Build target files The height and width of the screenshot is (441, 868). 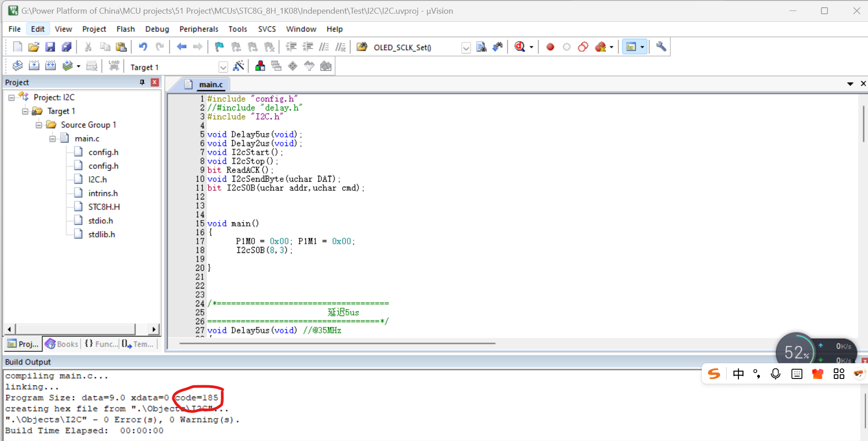click(x=34, y=66)
